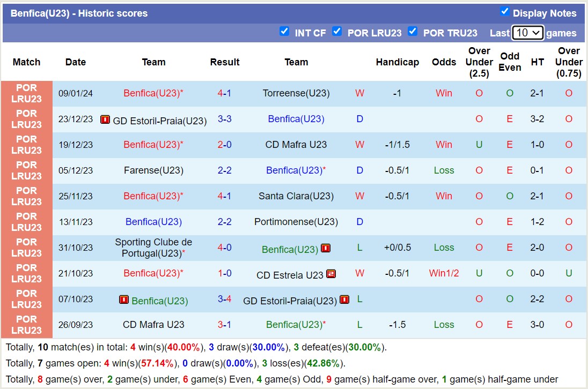The width and height of the screenshot is (588, 389).
Task: Click the card icon next to CD Estrela U23
Action: (331, 274)
